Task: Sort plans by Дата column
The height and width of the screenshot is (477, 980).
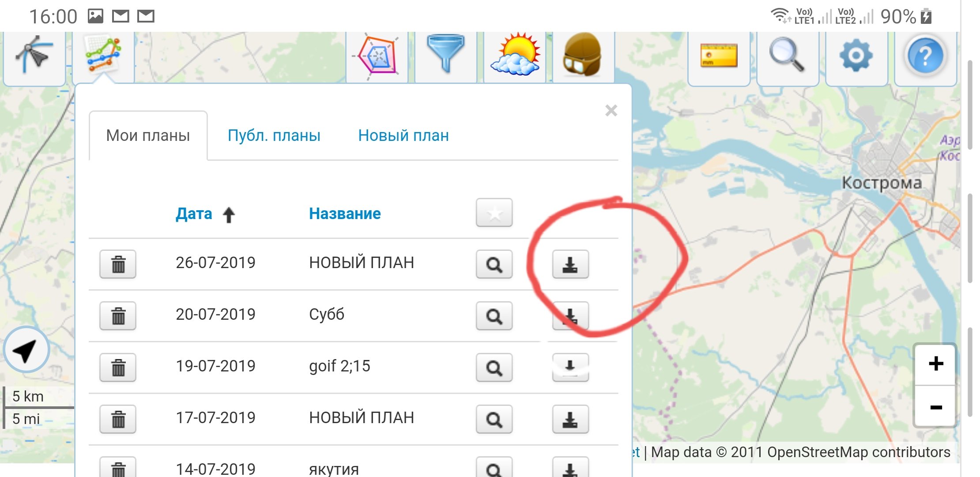Action: tap(194, 214)
